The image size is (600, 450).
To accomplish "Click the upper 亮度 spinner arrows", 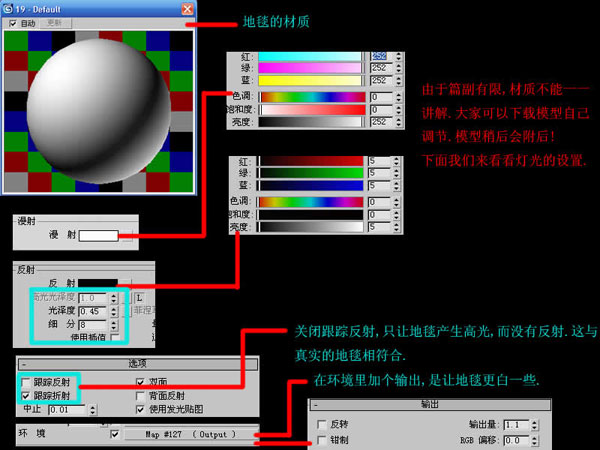I will coord(399,122).
